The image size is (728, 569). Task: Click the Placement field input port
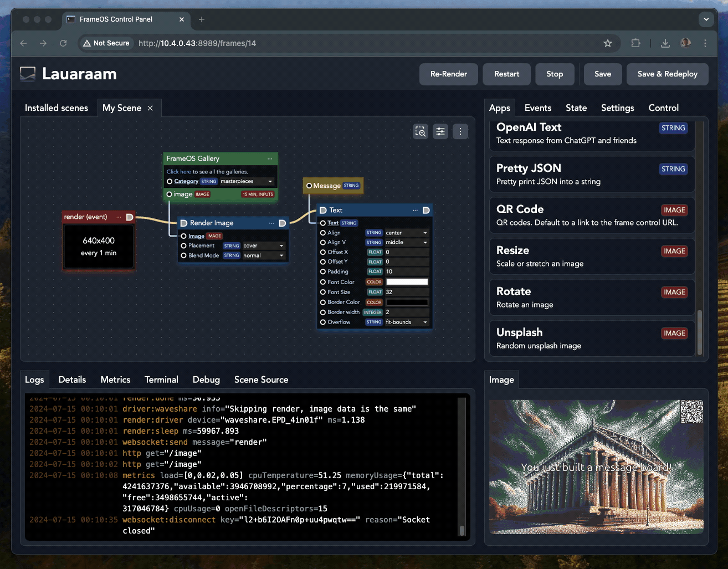pos(184,245)
